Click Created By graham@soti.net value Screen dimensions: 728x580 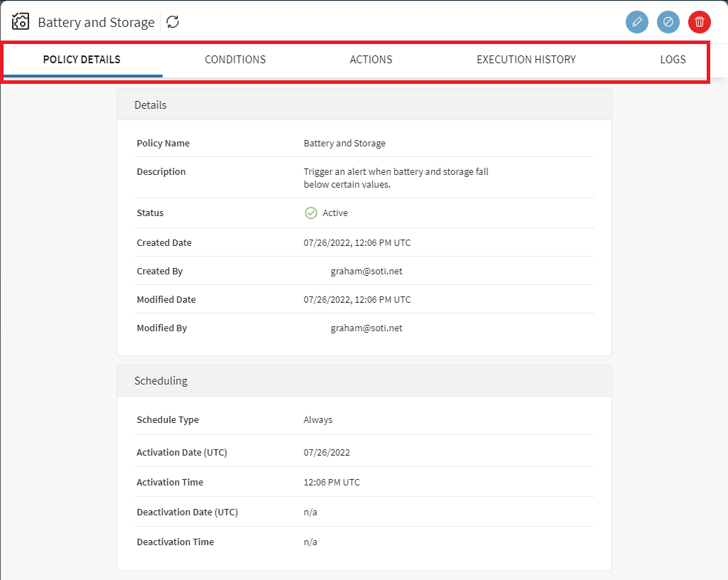366,272
